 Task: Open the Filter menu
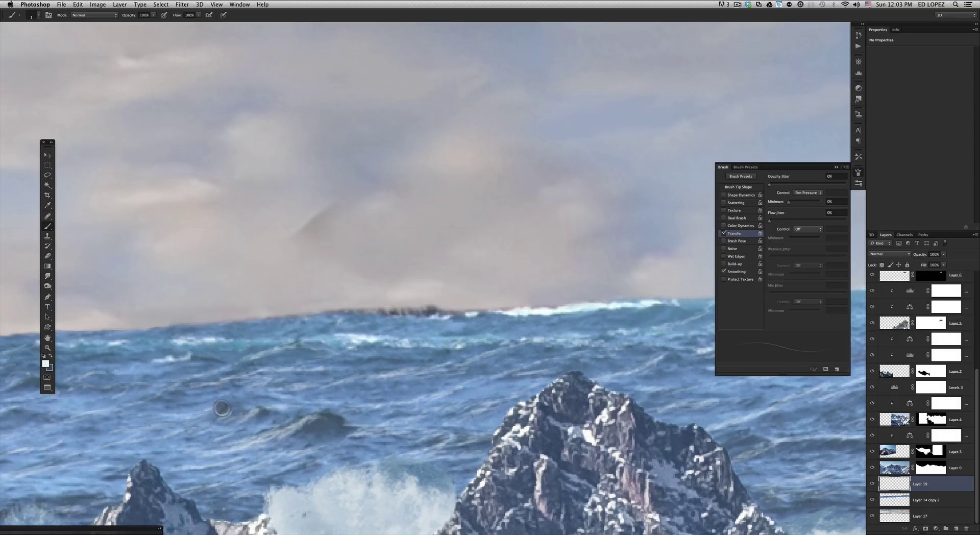click(182, 5)
